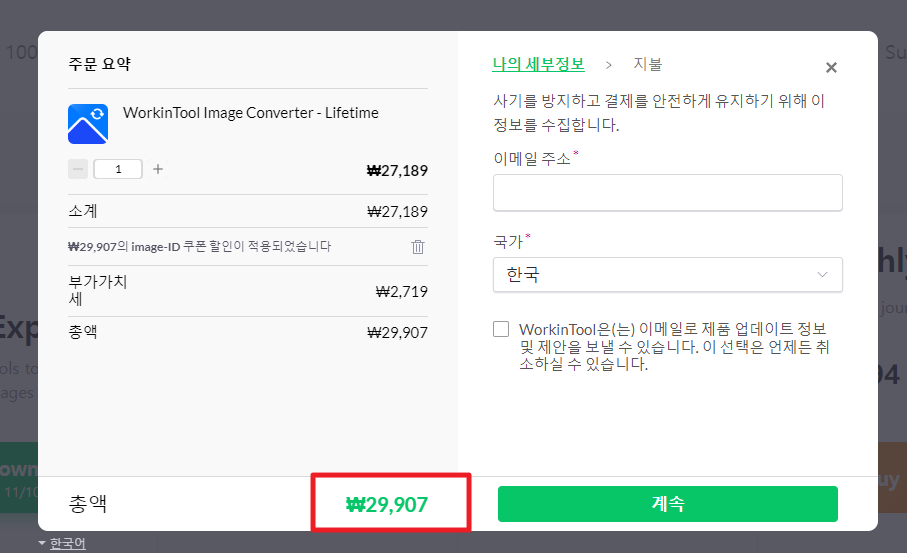Image resolution: width=907 pixels, height=553 pixels.
Task: Click the coupon applied message text
Action: (200, 246)
